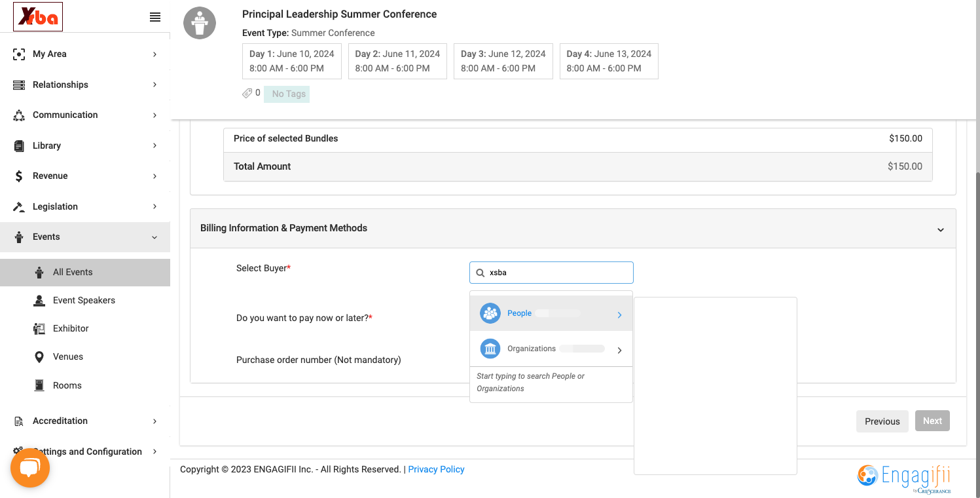Viewport: 980px width, 498px height.
Task: Click the Accreditation sidebar icon
Action: 19,421
